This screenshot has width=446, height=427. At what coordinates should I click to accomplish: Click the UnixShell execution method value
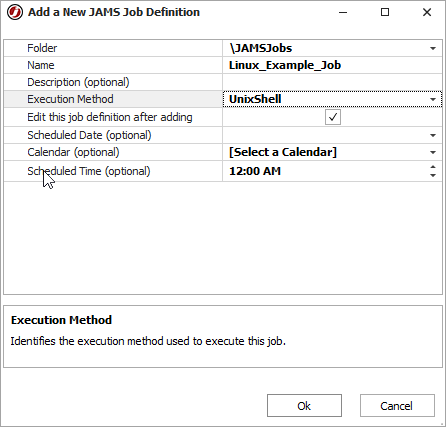255,99
